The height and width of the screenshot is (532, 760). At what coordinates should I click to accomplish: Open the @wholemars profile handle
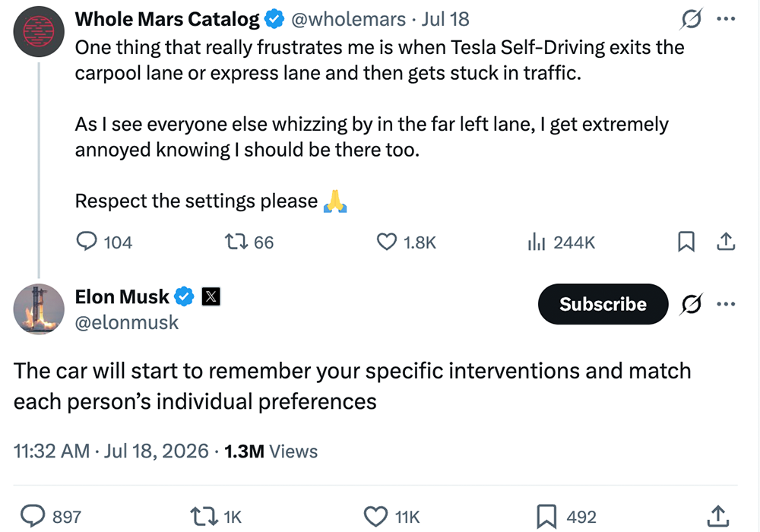[348, 20]
